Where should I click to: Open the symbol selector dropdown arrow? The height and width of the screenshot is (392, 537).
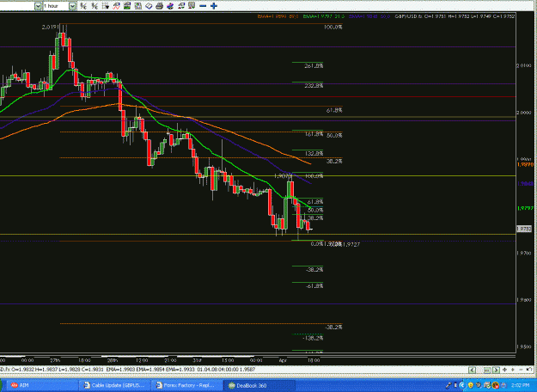38,6
